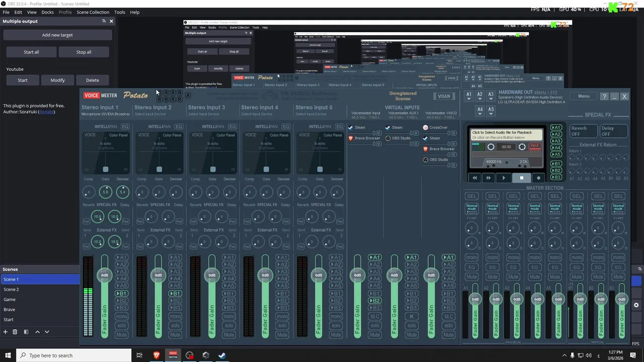Open OBS File menu
Viewport: 644px width, 362px height.
[6, 12]
